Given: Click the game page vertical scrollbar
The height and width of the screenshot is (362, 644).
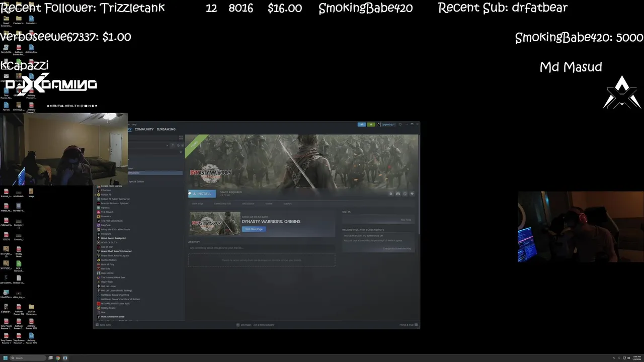Looking at the screenshot, I should (419, 184).
